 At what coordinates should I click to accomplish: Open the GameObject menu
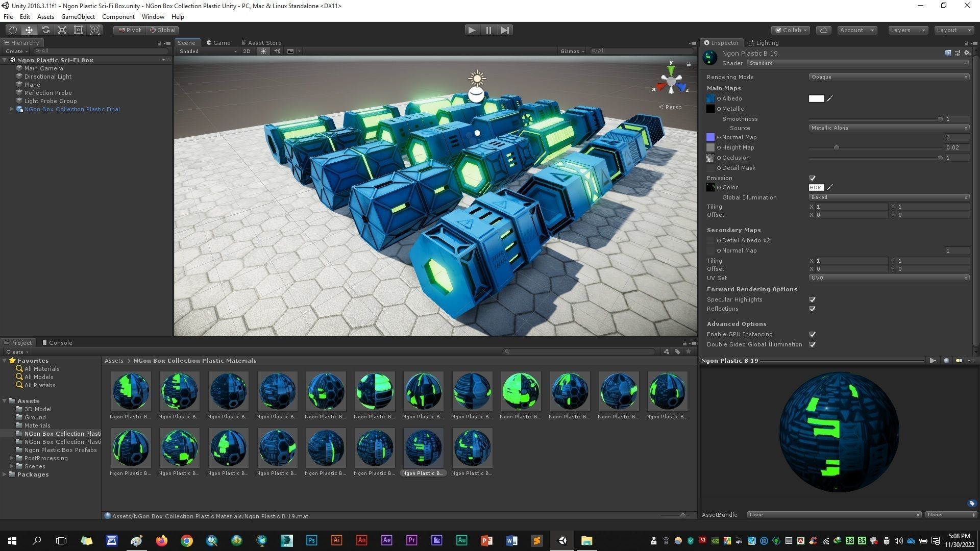click(78, 17)
